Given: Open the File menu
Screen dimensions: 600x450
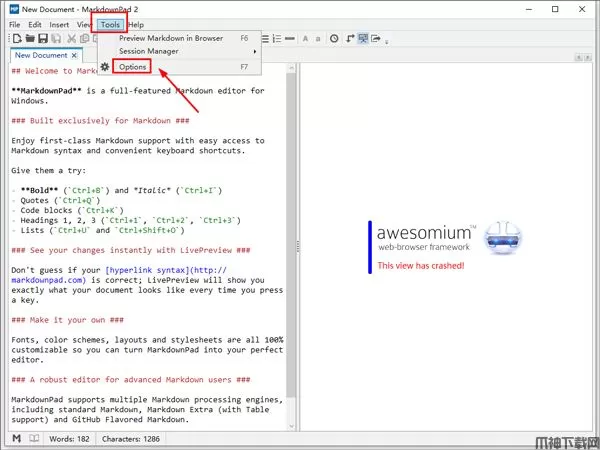Looking at the screenshot, I should tap(13, 24).
